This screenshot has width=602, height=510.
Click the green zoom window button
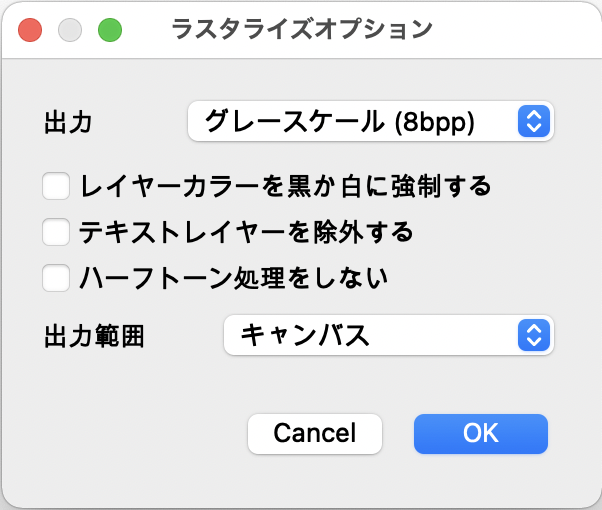pyautogui.click(x=109, y=30)
